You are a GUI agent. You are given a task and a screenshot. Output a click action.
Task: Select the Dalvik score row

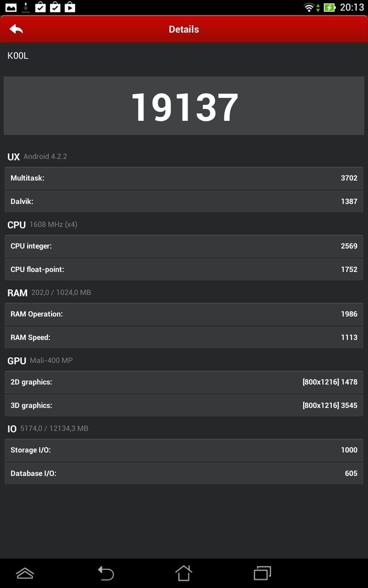tap(184, 201)
